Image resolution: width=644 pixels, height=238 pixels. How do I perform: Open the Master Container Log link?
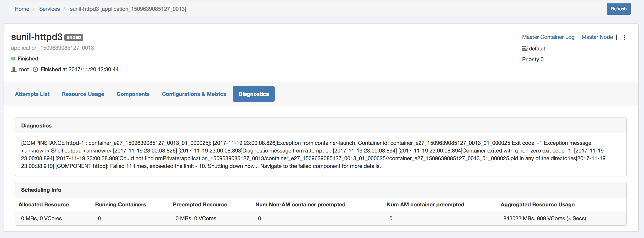[548, 37]
